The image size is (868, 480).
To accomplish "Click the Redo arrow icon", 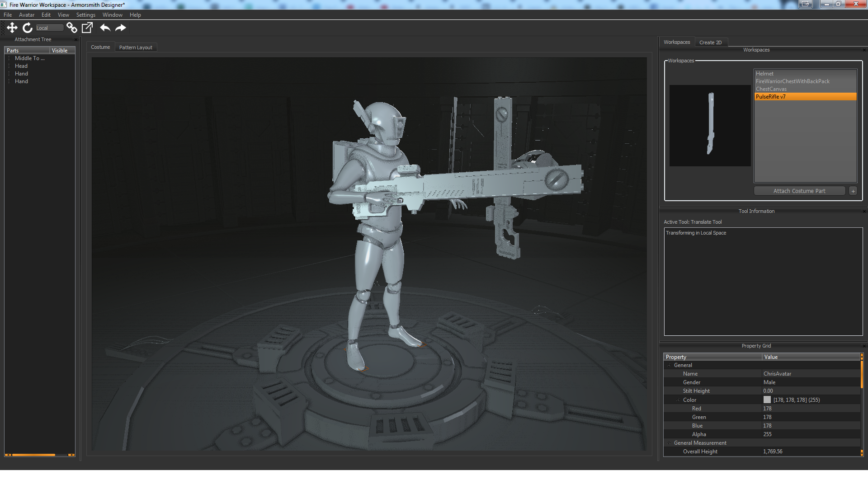I will click(120, 28).
